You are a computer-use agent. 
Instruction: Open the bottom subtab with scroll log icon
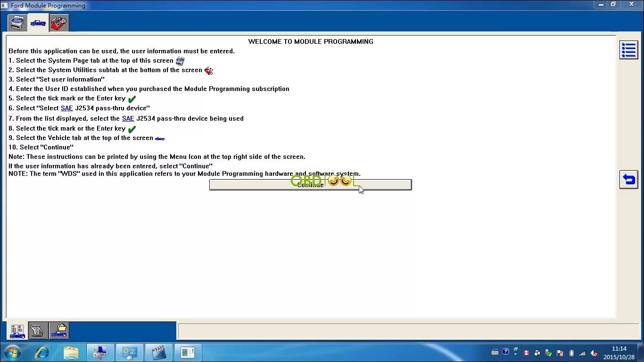[x=38, y=331]
